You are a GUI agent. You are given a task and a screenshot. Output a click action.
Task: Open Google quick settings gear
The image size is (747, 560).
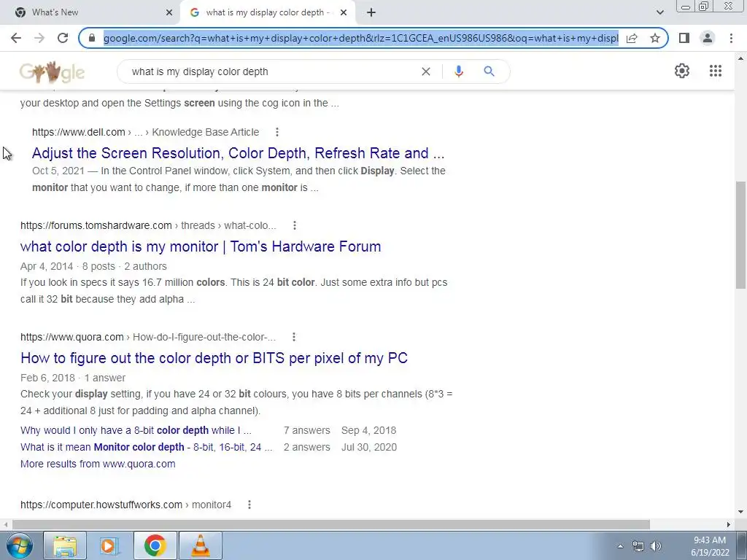682,71
